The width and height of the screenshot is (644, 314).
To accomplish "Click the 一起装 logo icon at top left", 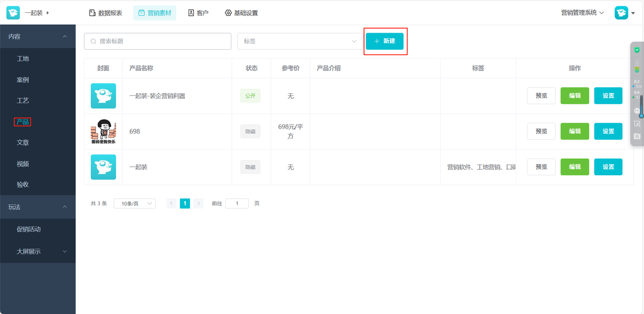I will 13,12.
